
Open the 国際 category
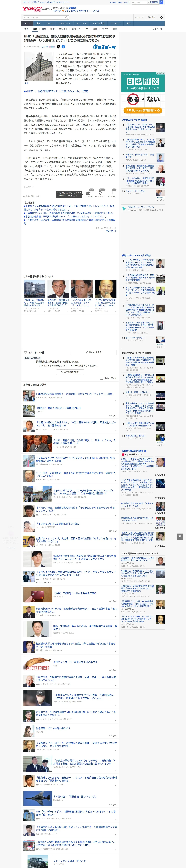[x=44, y=29]
